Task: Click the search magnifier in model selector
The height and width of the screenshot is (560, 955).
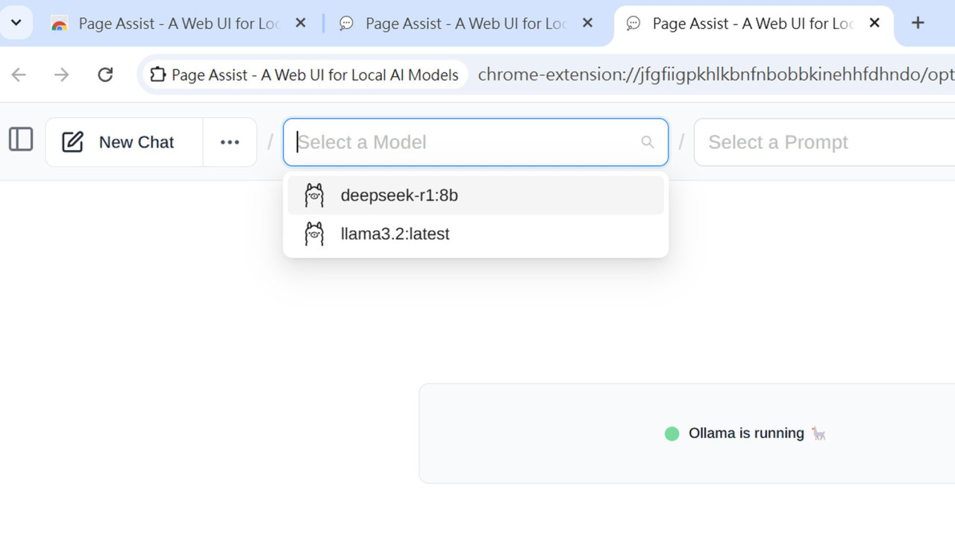Action: 647,142
